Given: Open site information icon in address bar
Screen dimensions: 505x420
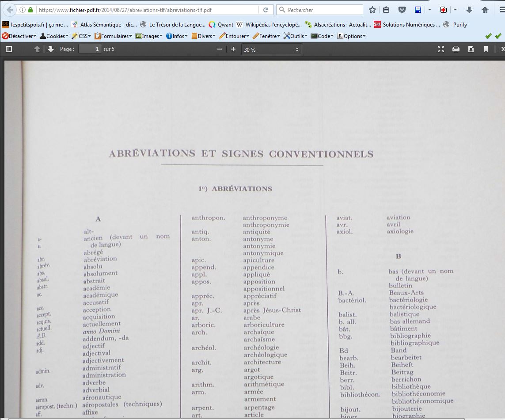Looking at the screenshot, I should (23, 10).
